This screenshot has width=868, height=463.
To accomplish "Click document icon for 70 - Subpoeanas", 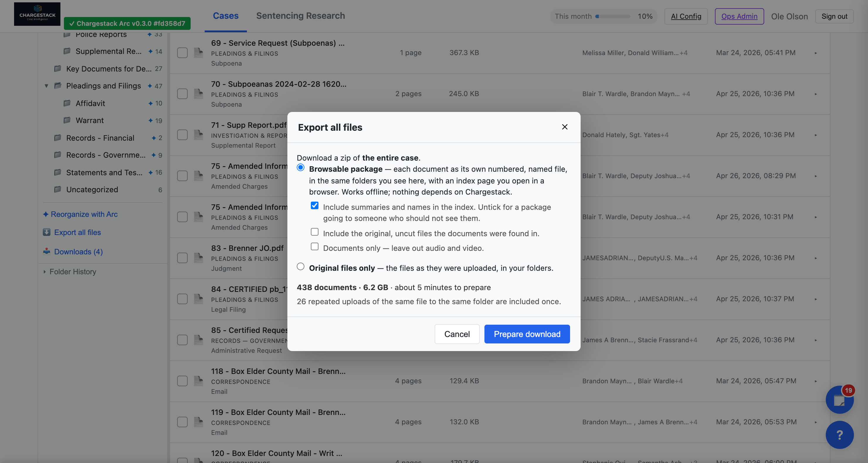I will tap(199, 93).
